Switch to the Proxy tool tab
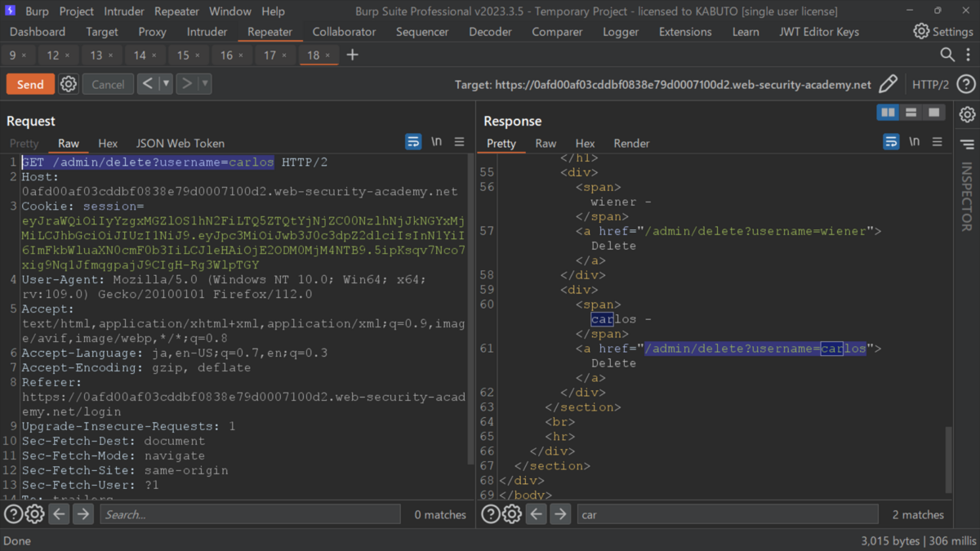980x551 pixels. coord(152,32)
